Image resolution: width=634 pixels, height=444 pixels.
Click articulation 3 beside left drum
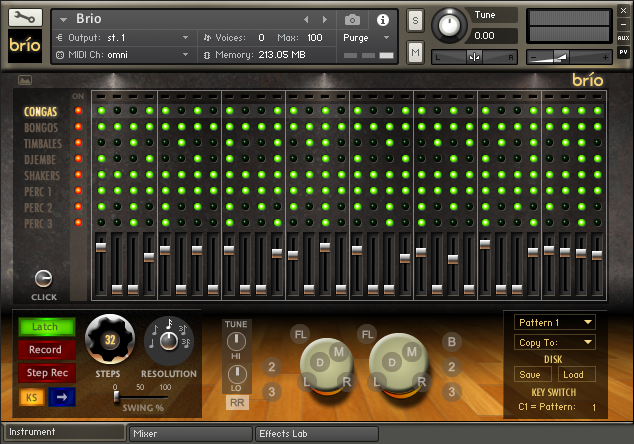tap(272, 391)
